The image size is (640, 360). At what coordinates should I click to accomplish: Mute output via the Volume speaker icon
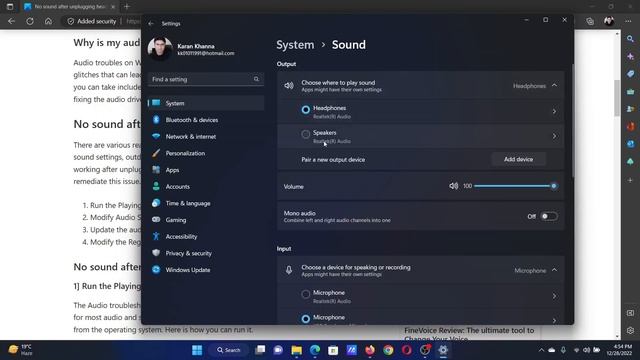[453, 186]
